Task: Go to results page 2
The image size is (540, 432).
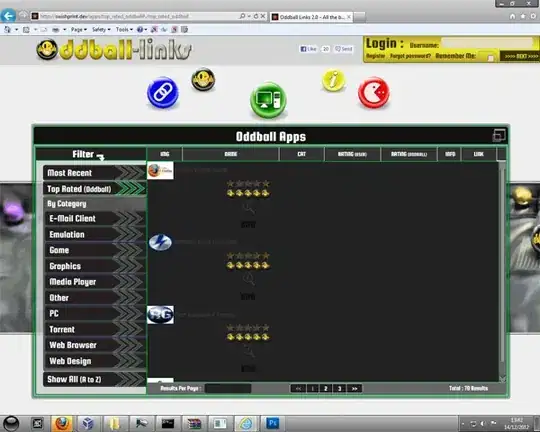Action: (325, 389)
